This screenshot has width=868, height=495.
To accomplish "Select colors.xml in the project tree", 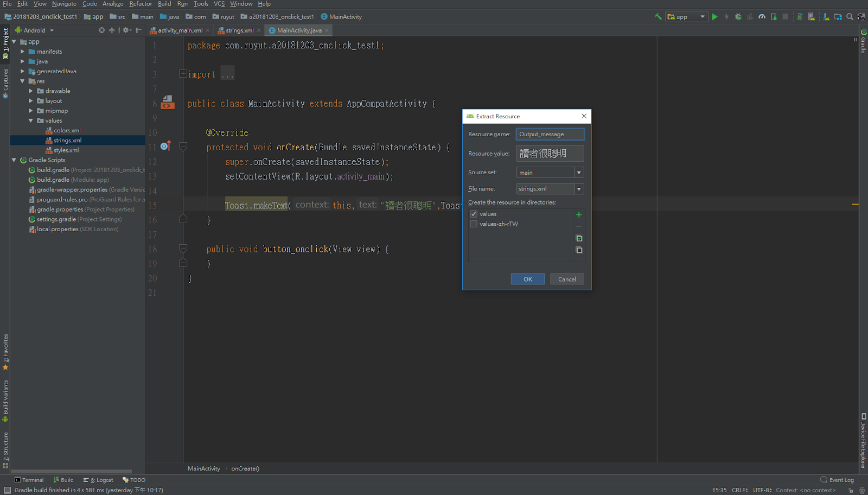I will tap(67, 130).
